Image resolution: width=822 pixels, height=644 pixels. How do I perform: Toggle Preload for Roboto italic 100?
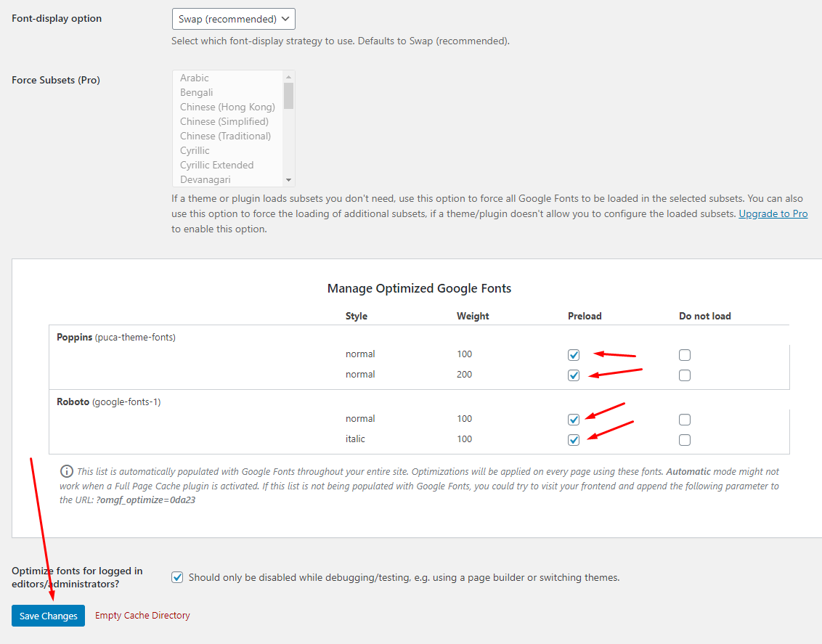(x=574, y=440)
